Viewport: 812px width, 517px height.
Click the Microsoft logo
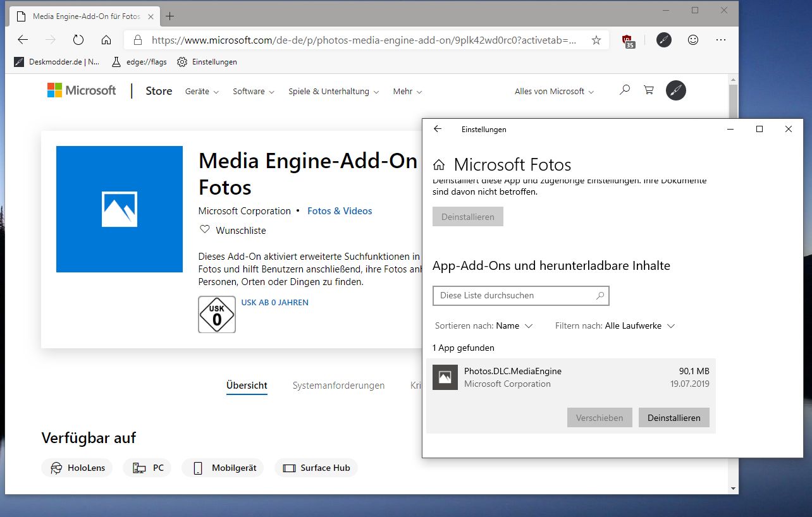(82, 90)
